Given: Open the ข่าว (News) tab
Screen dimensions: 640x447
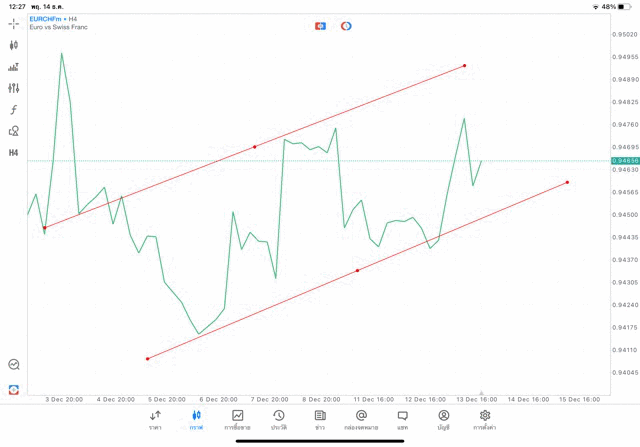Looking at the screenshot, I should pyautogui.click(x=320, y=420).
